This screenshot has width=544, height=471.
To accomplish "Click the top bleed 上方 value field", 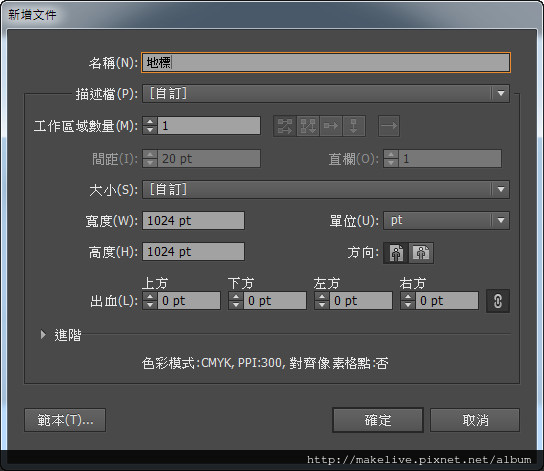I will tap(189, 301).
